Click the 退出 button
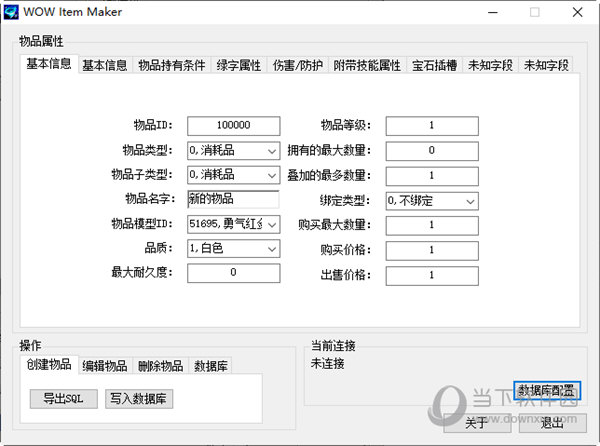 [x=553, y=423]
